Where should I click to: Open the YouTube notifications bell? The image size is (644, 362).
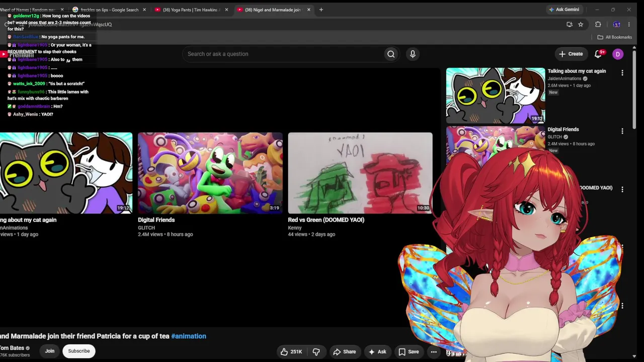[598, 54]
